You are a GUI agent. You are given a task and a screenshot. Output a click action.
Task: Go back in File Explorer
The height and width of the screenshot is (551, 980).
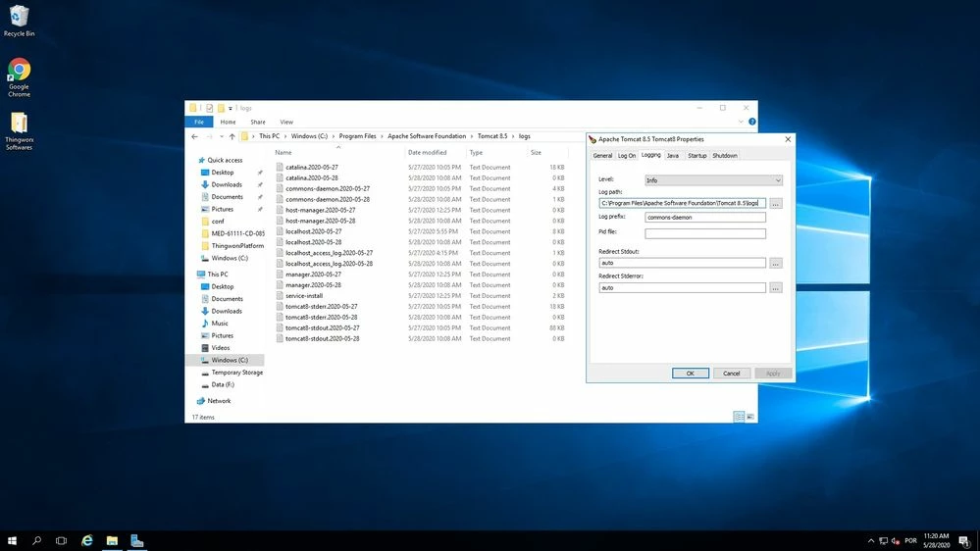tap(194, 136)
